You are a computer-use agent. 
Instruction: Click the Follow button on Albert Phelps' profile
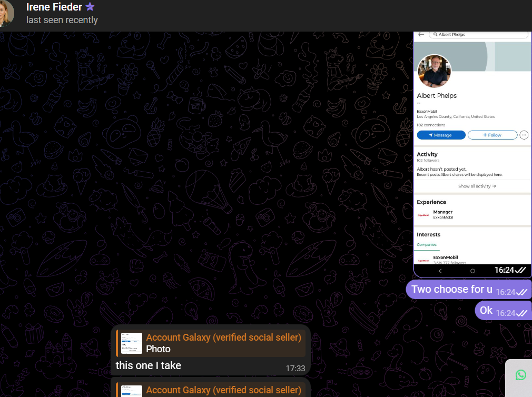pyautogui.click(x=492, y=135)
